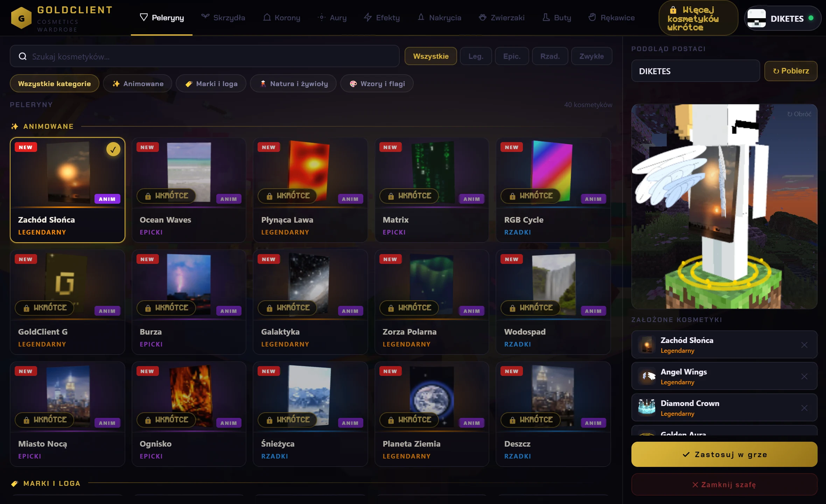The width and height of the screenshot is (826, 504).
Task: Open the DIKETES profile button
Action: [x=783, y=18]
